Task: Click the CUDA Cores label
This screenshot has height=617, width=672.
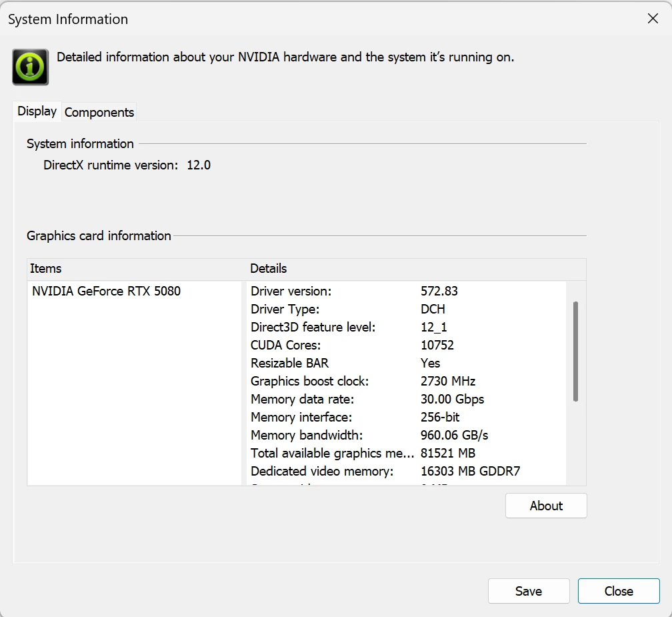Action: (x=285, y=345)
